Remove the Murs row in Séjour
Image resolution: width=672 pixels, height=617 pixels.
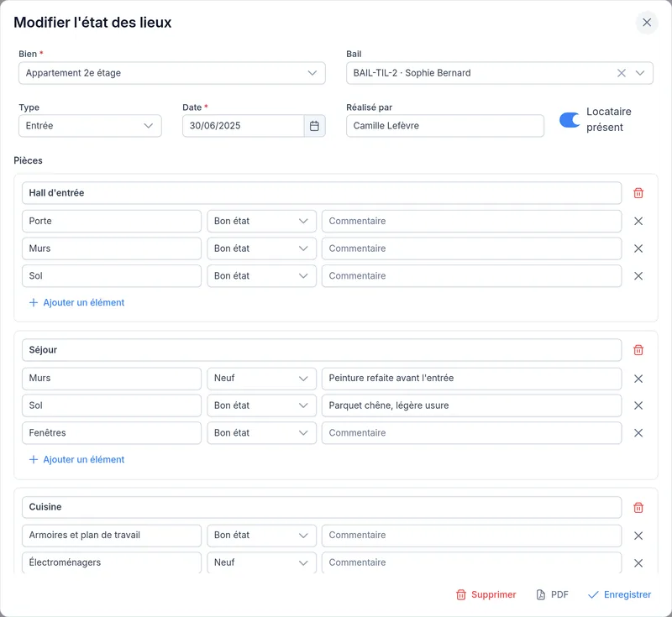pos(638,379)
